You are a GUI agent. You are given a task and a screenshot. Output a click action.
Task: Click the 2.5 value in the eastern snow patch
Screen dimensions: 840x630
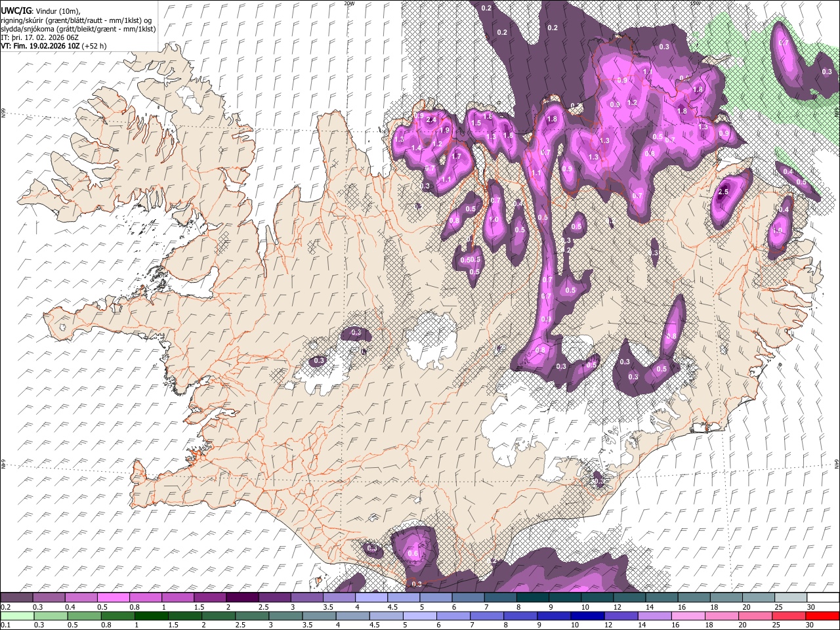[x=723, y=192]
